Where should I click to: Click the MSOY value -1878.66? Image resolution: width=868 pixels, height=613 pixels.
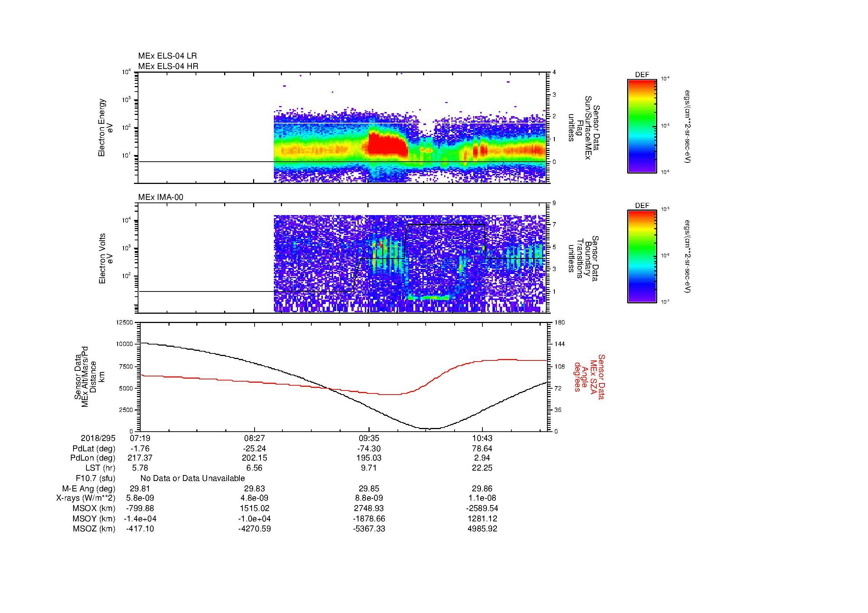[x=369, y=518]
